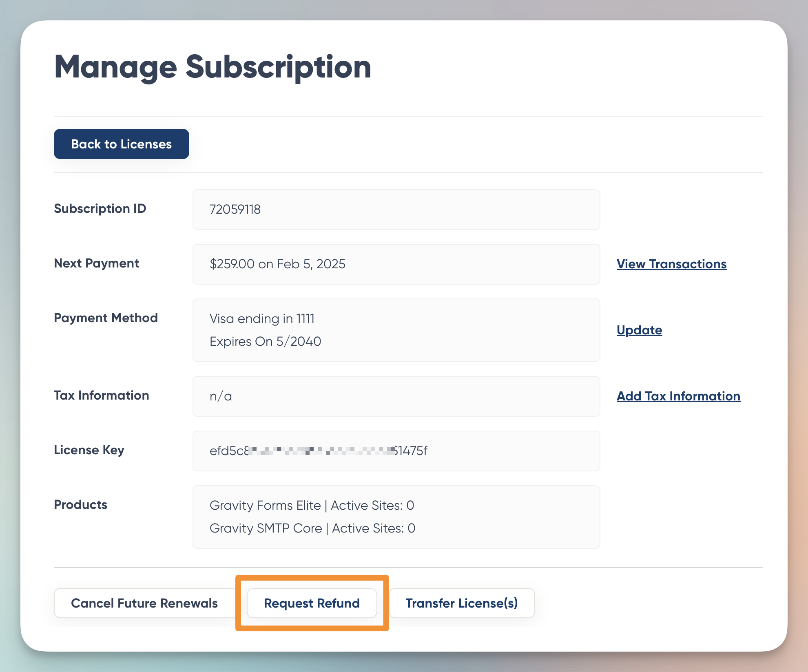
Task: Select the Gravity SMTP Core product line
Action: pos(312,528)
